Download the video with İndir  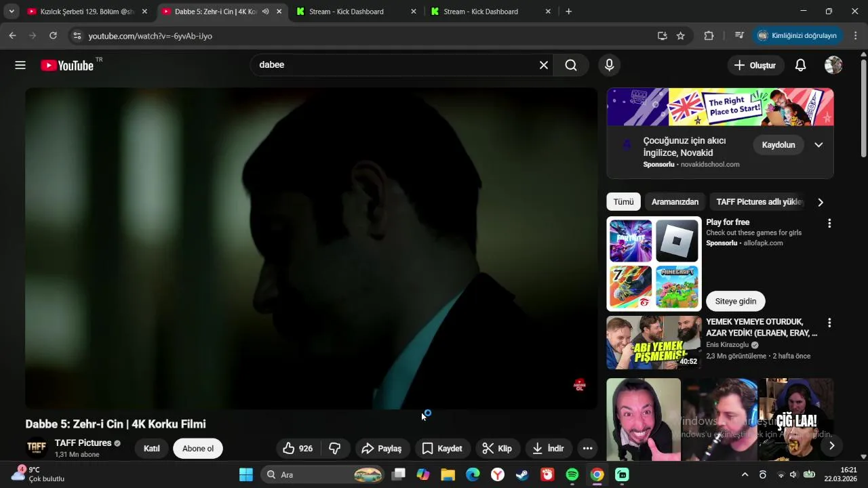[549, 449]
